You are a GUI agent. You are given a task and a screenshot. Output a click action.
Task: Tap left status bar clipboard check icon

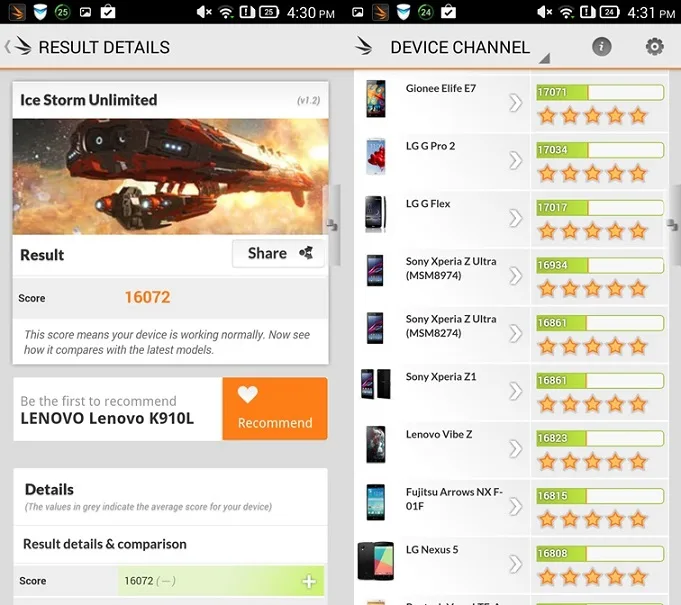(108, 12)
